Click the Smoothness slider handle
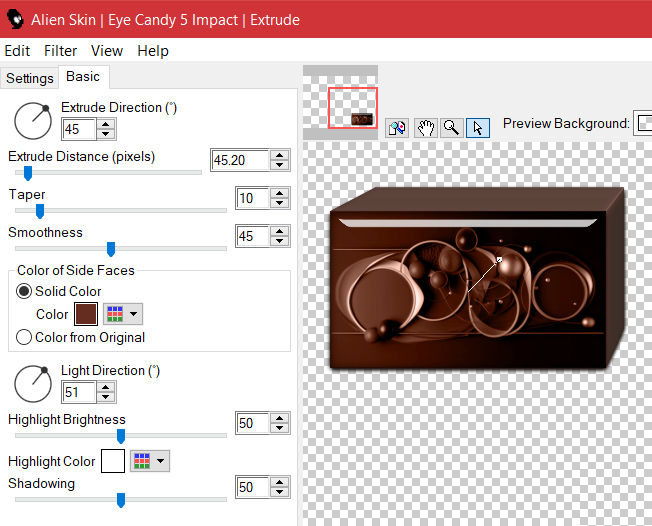The height and width of the screenshot is (526, 652). click(x=111, y=249)
